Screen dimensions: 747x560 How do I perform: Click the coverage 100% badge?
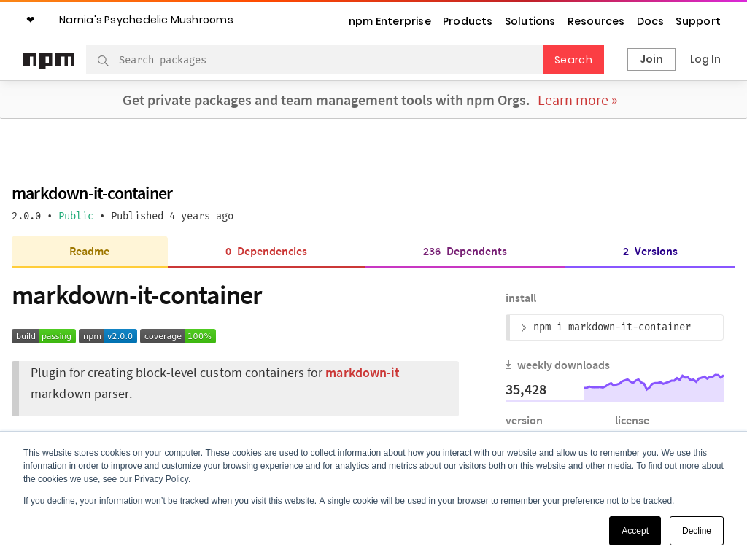click(178, 336)
